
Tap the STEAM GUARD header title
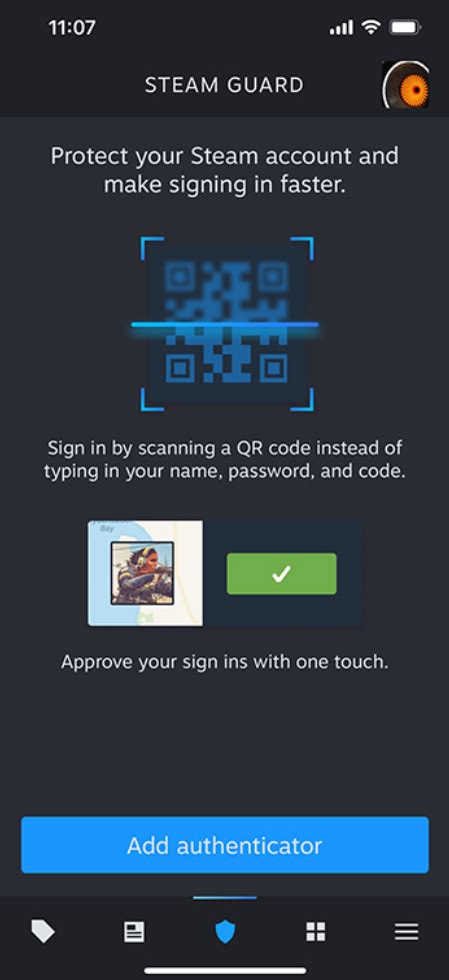(224, 85)
